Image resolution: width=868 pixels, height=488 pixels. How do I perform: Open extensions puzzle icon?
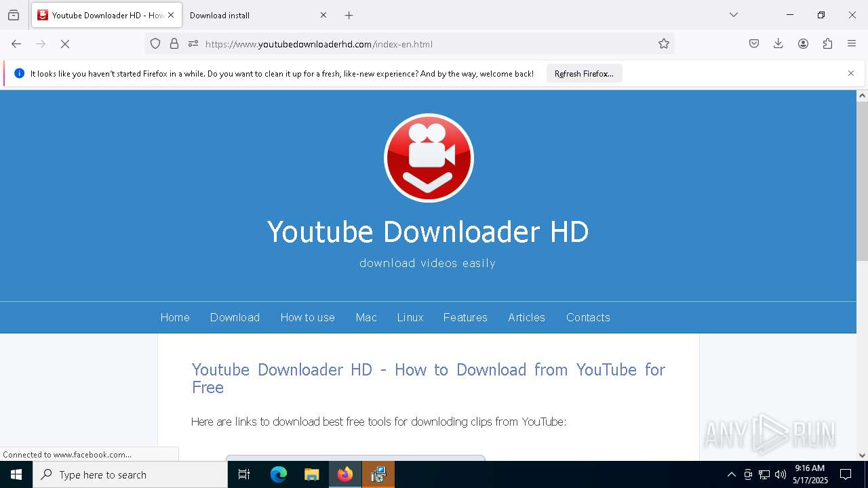[x=827, y=44]
